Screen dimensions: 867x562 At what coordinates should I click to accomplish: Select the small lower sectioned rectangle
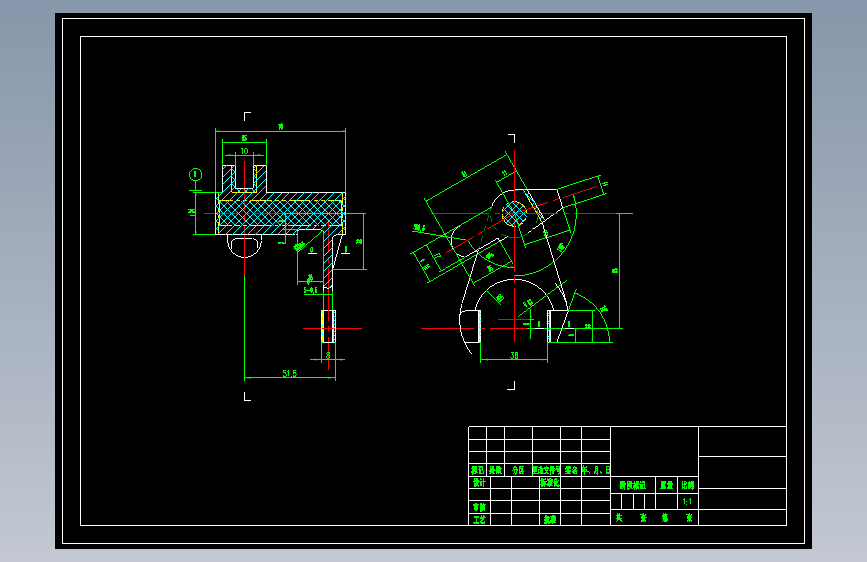click(x=328, y=326)
